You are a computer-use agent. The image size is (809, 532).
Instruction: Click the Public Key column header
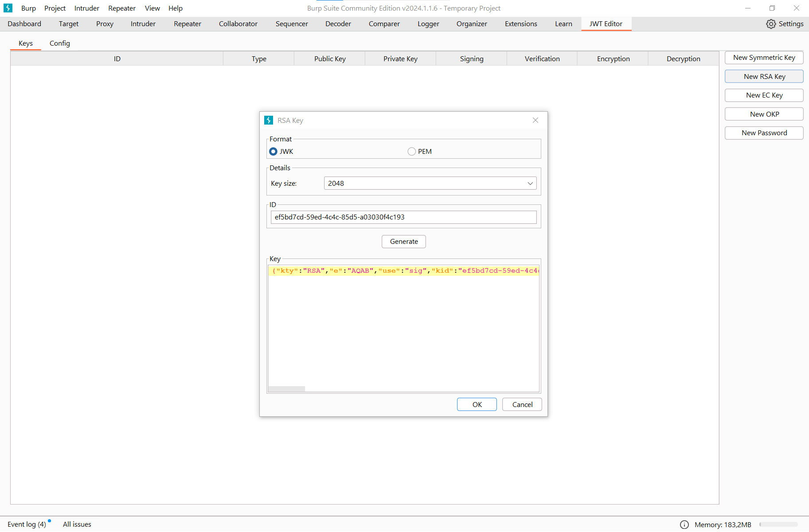click(x=330, y=59)
